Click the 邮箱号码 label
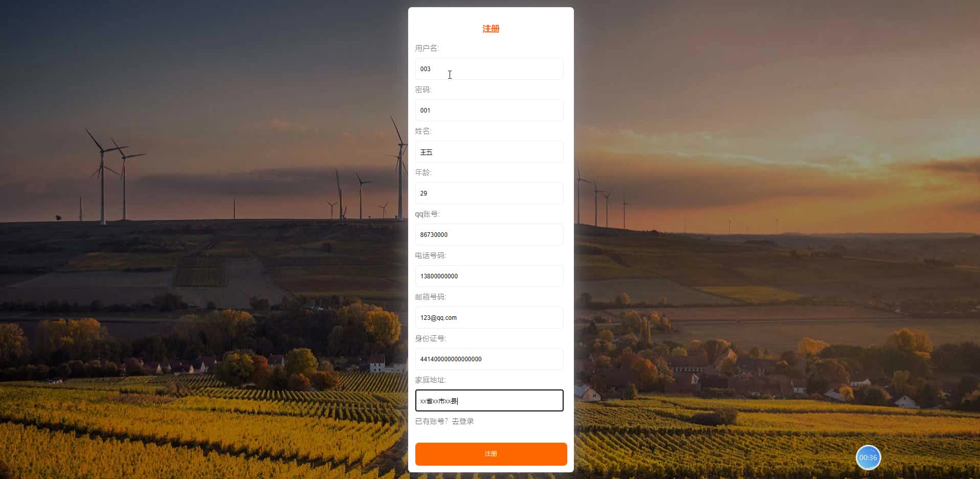Image resolution: width=980 pixels, height=479 pixels. coord(431,297)
